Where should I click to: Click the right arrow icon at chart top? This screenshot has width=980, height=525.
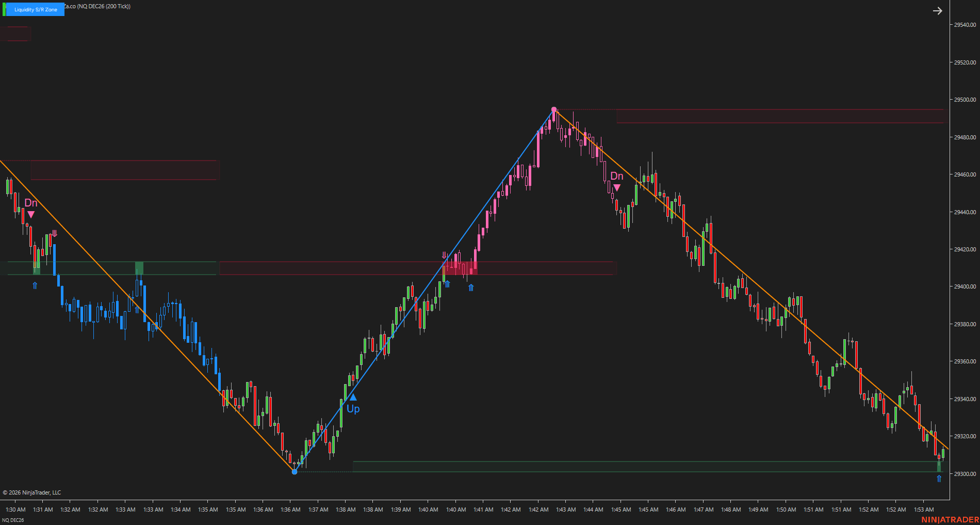[937, 11]
